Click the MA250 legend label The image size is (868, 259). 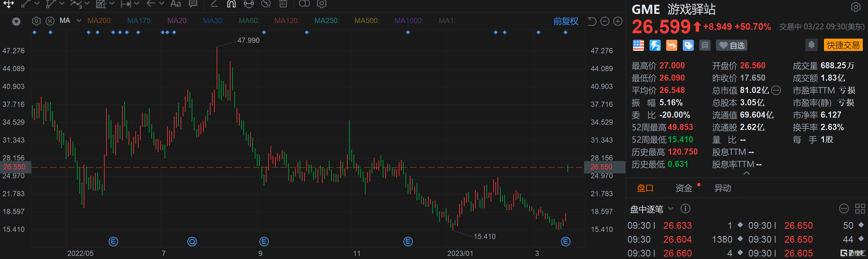click(x=327, y=21)
